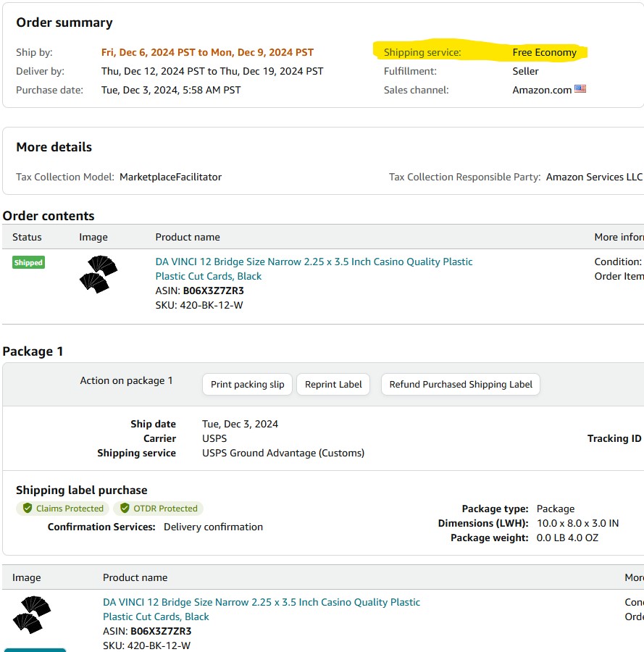Click the More details heading
The height and width of the screenshot is (652, 644).
[54, 147]
